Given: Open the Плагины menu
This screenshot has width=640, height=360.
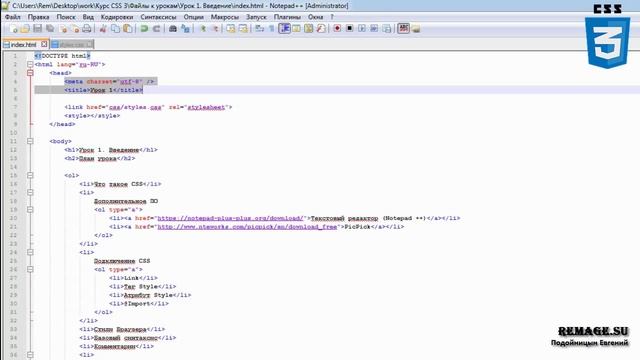Looking at the screenshot, I should tap(287, 17).
